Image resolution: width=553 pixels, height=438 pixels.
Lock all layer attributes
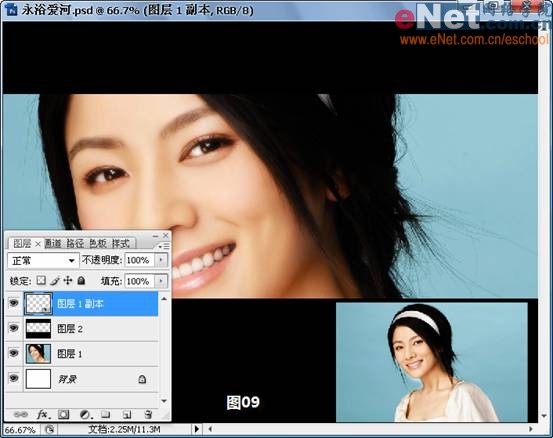point(81,280)
